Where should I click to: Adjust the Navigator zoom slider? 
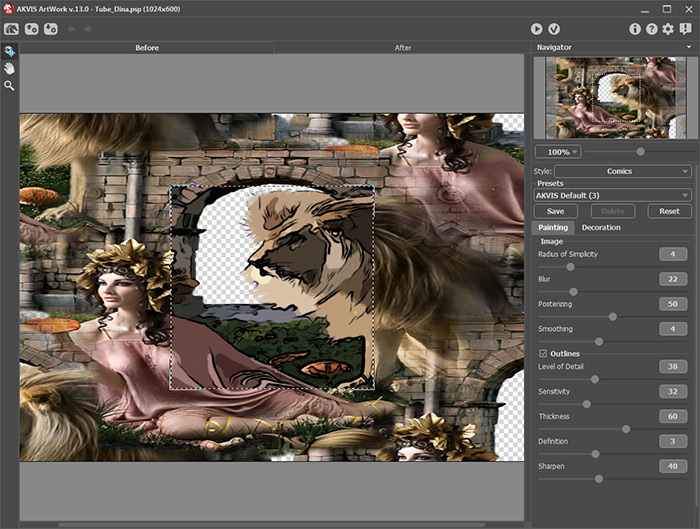coord(640,152)
